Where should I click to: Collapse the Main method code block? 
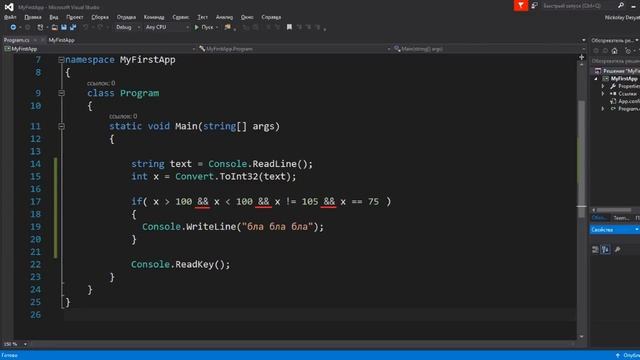pos(61,126)
